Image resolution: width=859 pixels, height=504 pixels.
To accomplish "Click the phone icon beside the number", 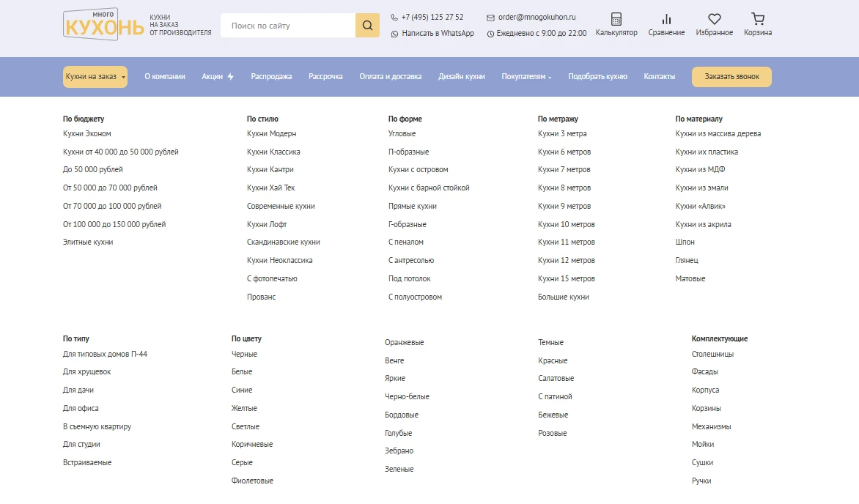I will tap(394, 18).
